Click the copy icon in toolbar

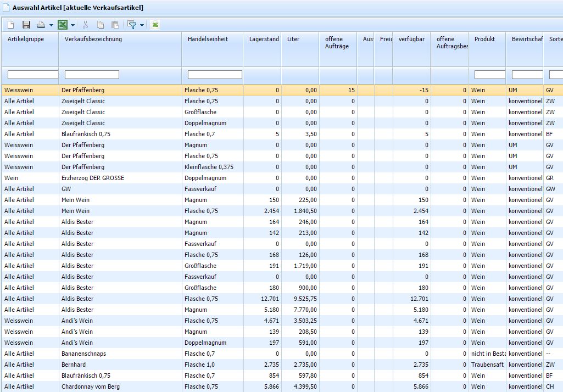pyautogui.click(x=101, y=25)
